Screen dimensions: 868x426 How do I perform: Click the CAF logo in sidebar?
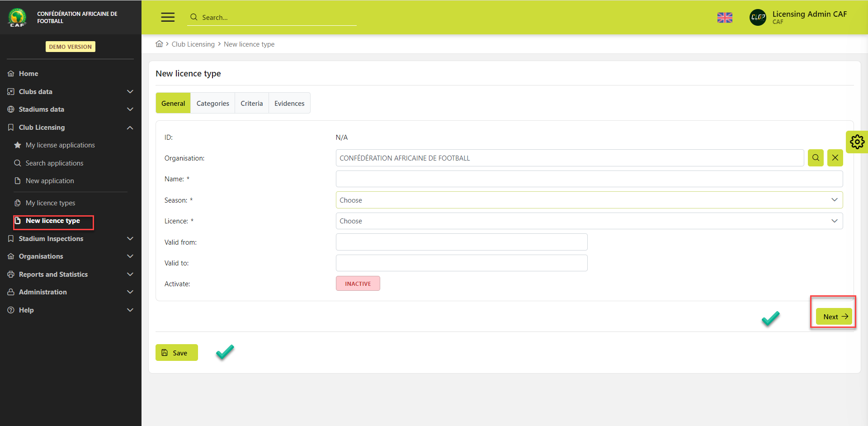(x=17, y=17)
